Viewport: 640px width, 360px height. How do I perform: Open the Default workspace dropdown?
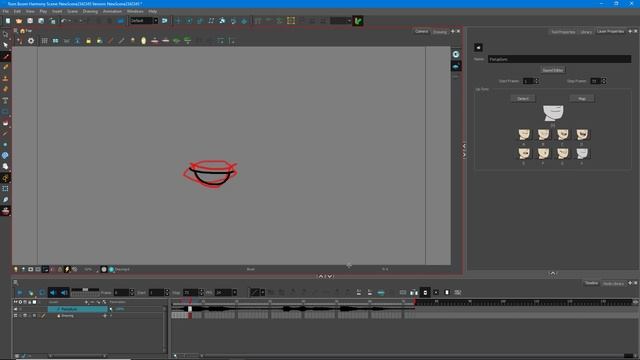pos(156,21)
